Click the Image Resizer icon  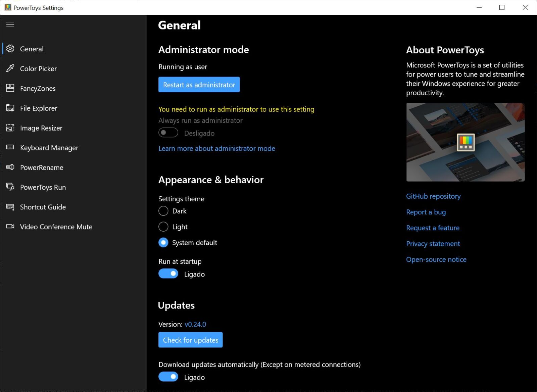[10, 128]
